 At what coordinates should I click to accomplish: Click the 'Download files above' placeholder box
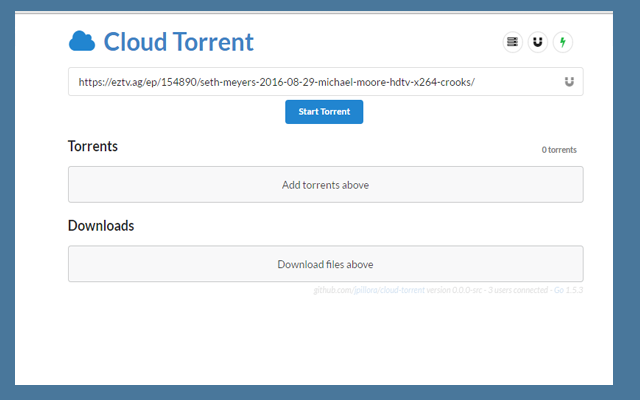tap(326, 264)
